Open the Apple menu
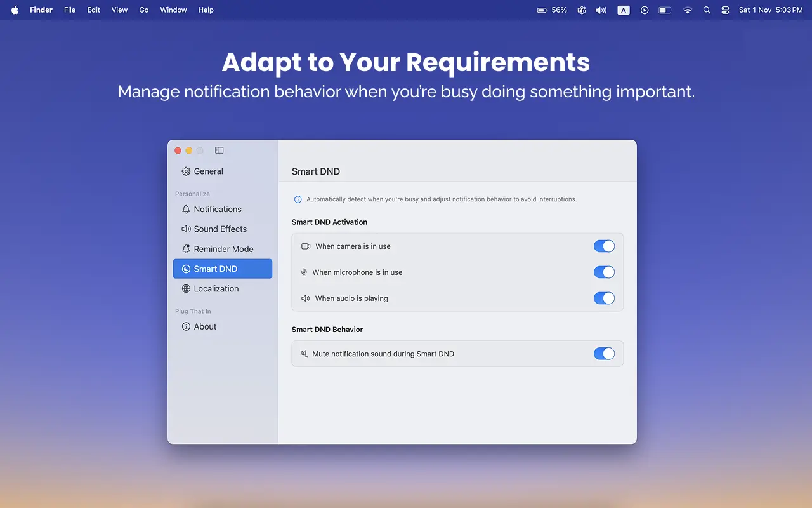This screenshot has width=812, height=508. (x=15, y=10)
